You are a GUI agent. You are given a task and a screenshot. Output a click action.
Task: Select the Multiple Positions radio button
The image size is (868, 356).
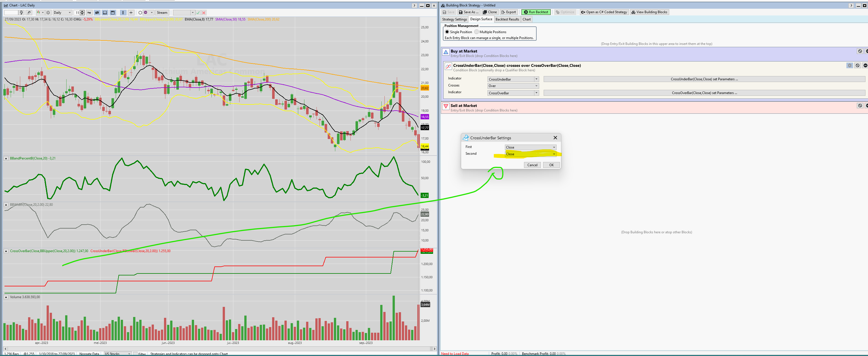477,32
